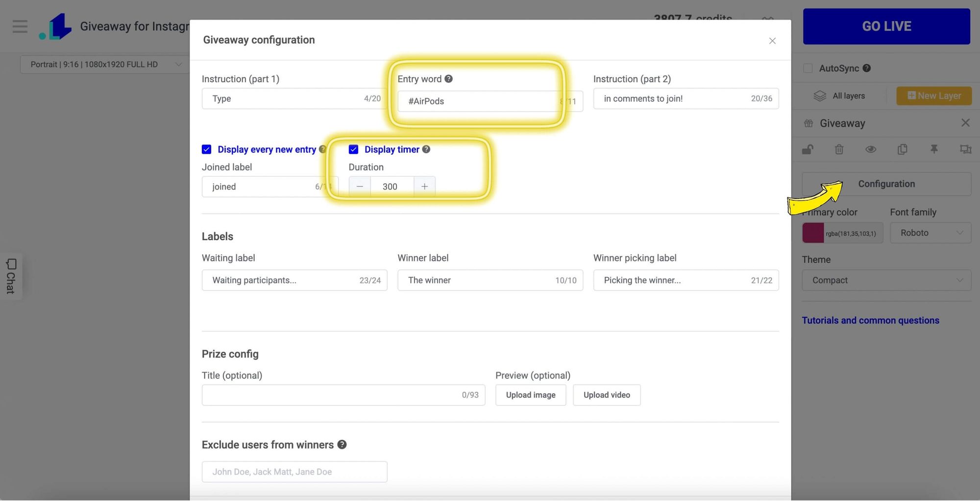Screen dimensions: 980x501
Task: Uncheck the Display timer checkbox
Action: point(353,149)
